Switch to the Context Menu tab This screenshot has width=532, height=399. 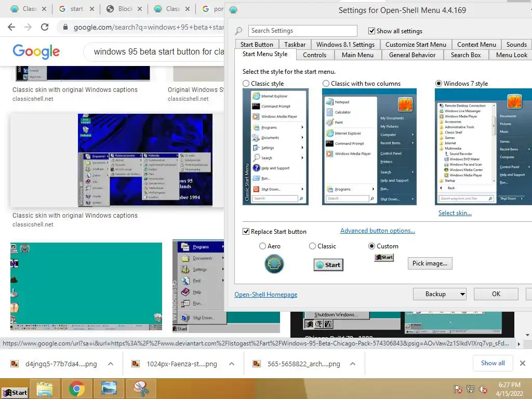point(476,45)
